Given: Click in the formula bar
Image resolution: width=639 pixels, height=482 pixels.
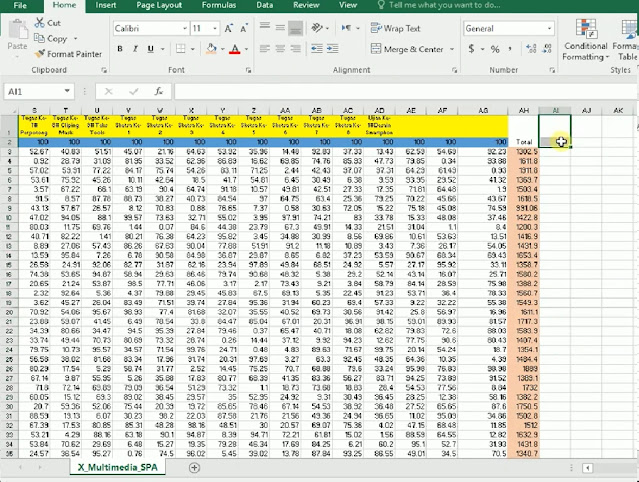Looking at the screenshot, I should (x=405, y=91).
